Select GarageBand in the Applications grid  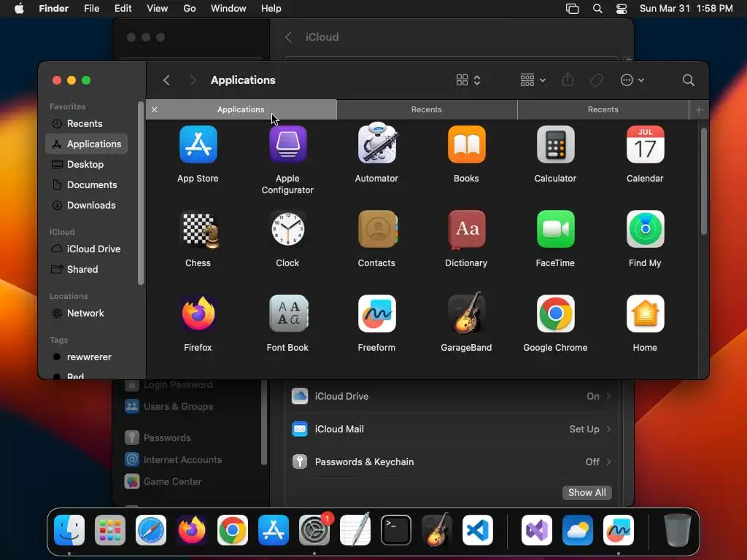pos(466,312)
